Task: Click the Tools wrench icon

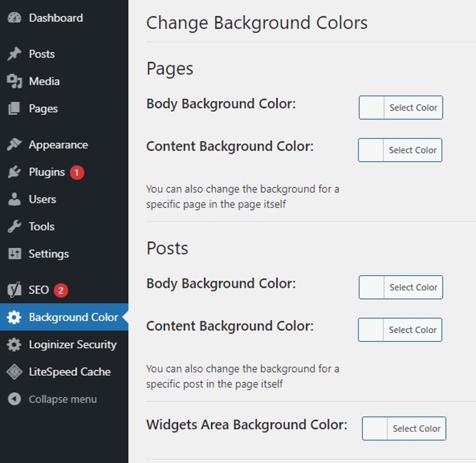Action: [14, 227]
